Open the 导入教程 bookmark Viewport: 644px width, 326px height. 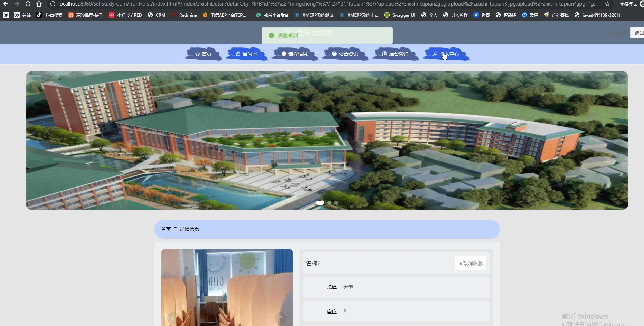click(455, 15)
